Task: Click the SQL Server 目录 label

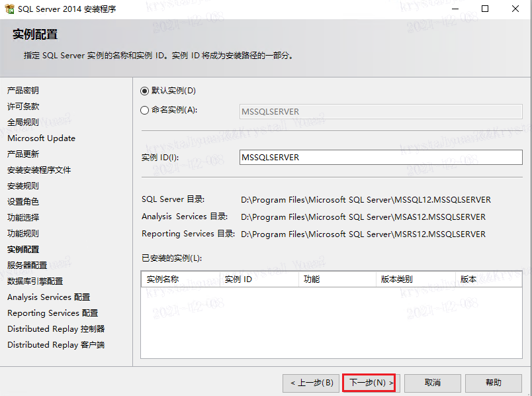Action: (173, 199)
